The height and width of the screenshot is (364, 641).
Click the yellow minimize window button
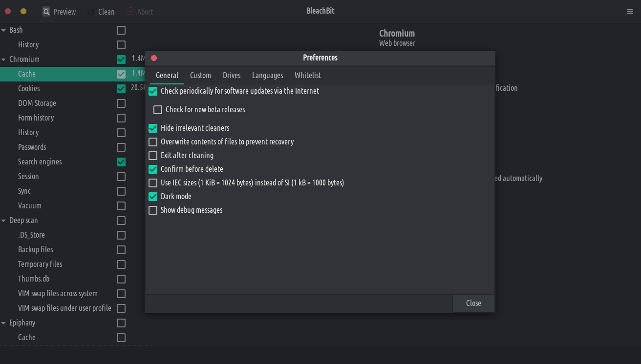coord(23,11)
